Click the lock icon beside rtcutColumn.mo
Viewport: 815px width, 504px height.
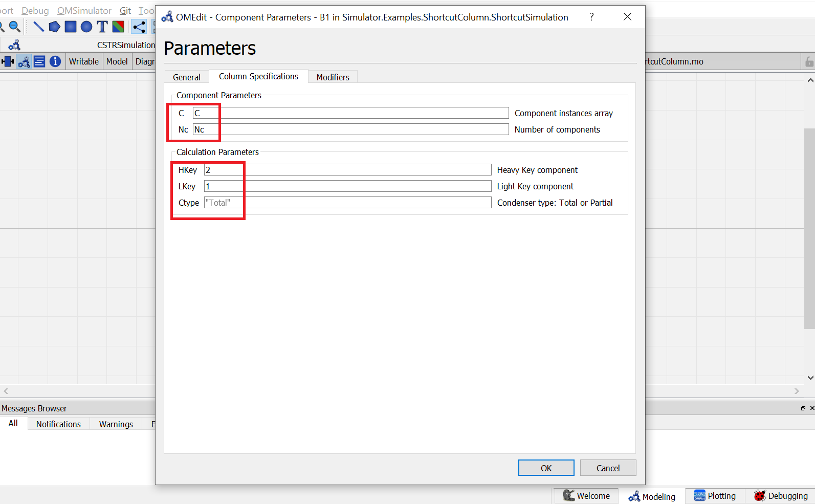pyautogui.click(x=809, y=62)
